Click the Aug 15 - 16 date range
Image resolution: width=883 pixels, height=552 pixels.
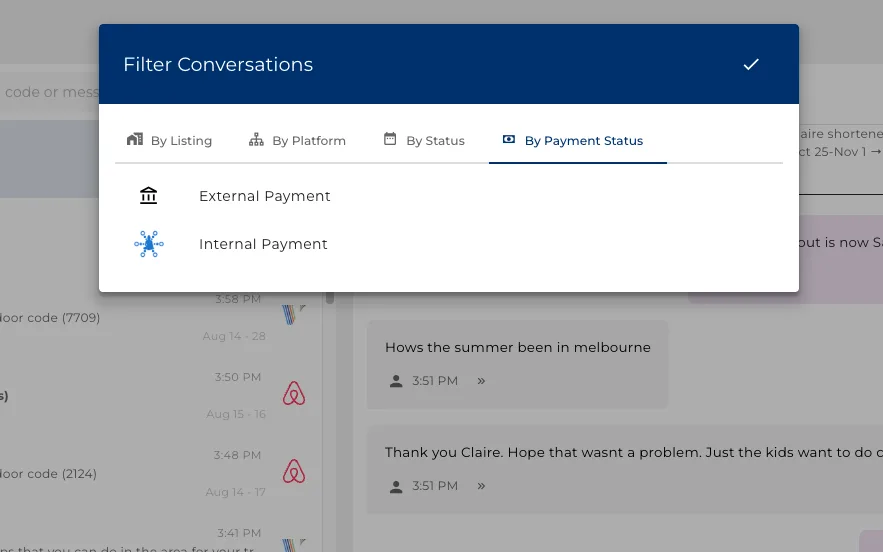point(236,414)
